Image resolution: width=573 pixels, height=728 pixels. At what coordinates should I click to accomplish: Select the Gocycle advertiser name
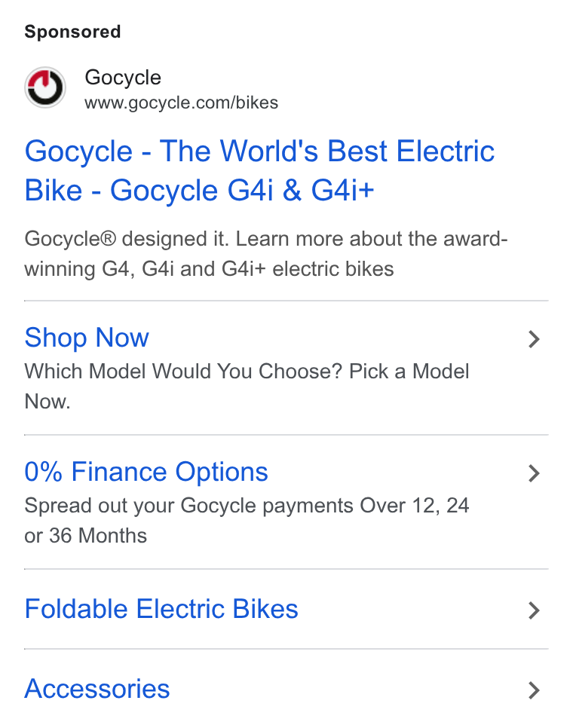tap(123, 77)
